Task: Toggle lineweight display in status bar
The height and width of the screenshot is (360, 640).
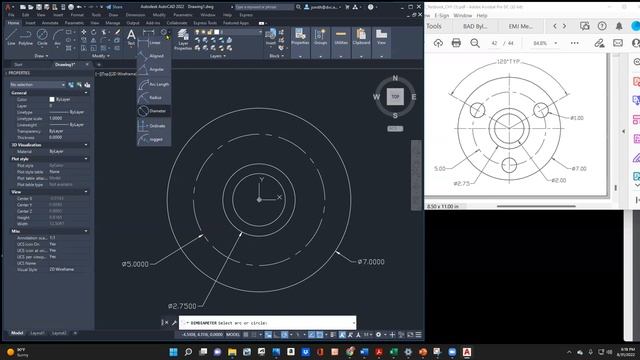Action: (x=333, y=335)
